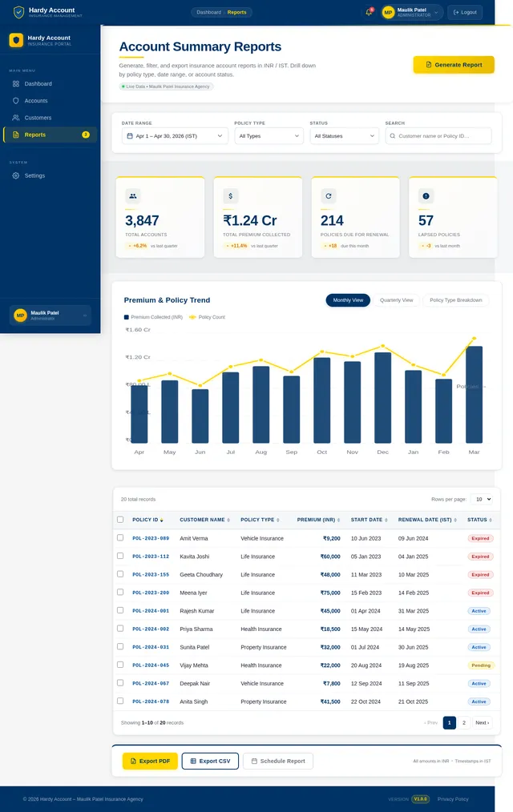Click the Total Accounts people icon
The height and width of the screenshot is (812, 513).
point(133,195)
